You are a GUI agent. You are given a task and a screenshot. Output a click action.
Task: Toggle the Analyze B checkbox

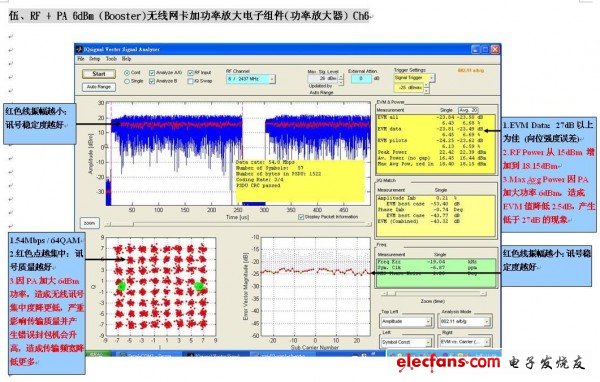tap(152, 81)
